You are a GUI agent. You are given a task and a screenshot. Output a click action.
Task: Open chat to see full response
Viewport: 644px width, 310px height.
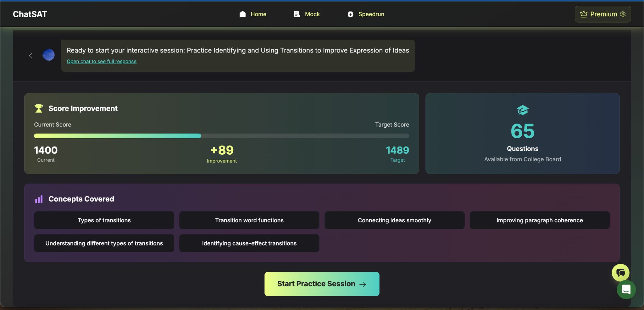(102, 61)
